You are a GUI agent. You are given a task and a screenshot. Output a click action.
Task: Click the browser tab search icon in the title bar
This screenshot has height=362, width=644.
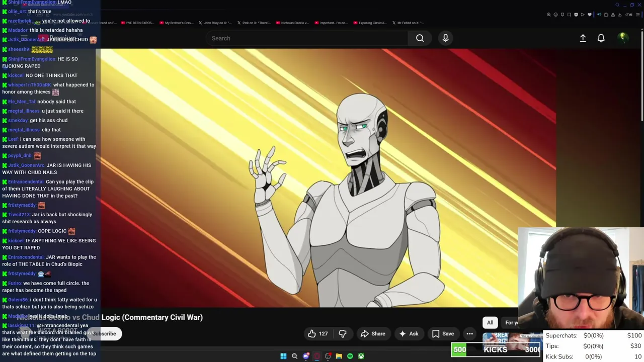coord(617,5)
